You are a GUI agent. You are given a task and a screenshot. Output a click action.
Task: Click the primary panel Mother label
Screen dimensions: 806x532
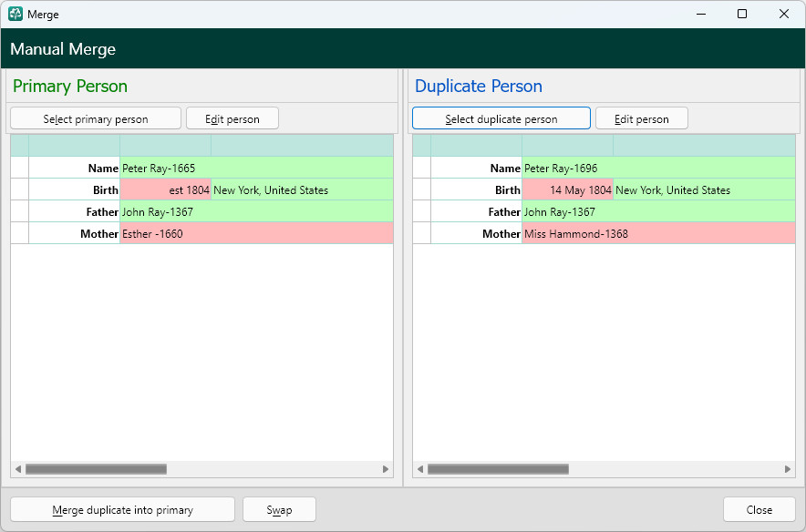pos(99,233)
